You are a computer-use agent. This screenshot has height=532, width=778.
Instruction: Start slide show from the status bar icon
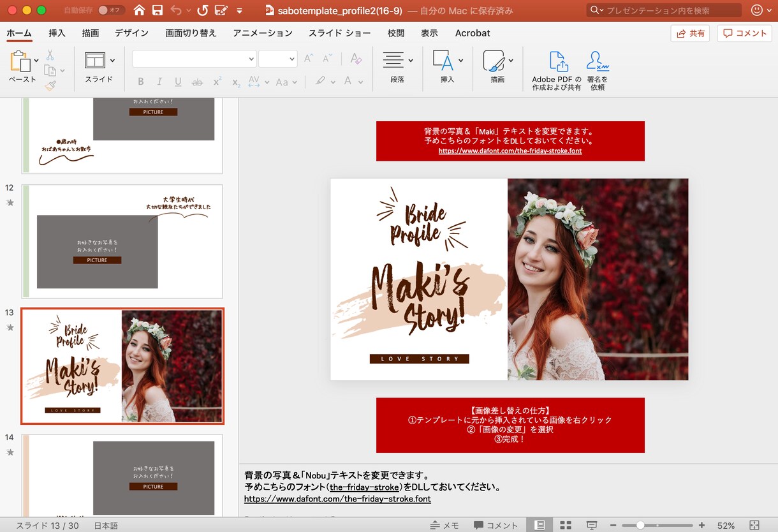pos(592,525)
